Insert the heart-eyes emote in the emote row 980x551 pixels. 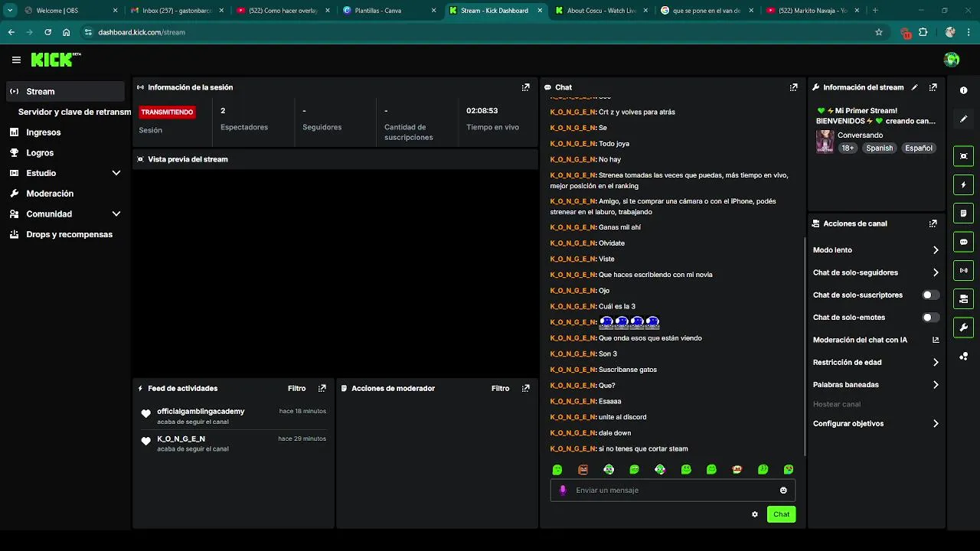[789, 469]
